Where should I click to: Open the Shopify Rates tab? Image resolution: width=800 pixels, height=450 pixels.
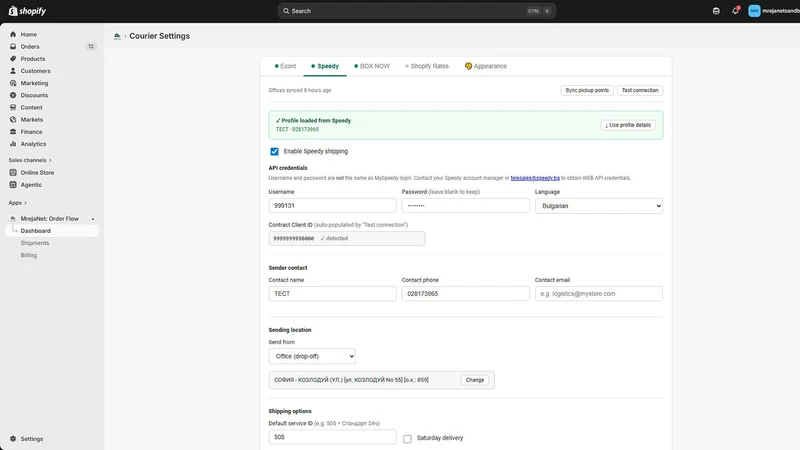point(427,66)
